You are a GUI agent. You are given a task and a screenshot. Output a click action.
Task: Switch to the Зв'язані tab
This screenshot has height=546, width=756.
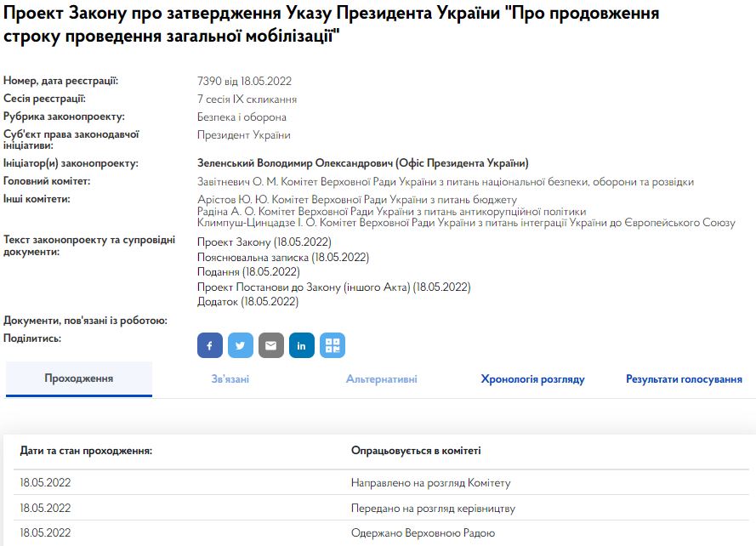pos(230,379)
